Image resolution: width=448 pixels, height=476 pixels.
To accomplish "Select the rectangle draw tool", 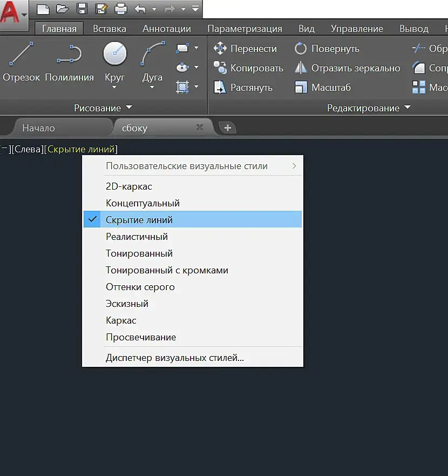I will [x=182, y=48].
